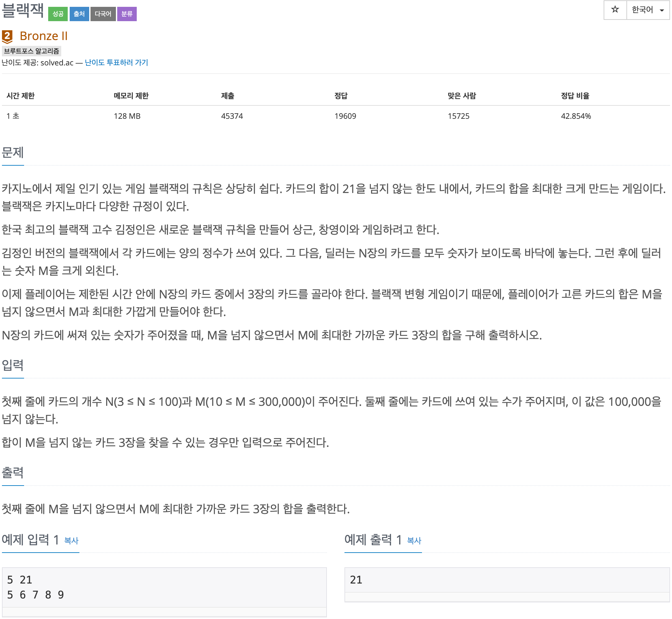Click the purple 분류 badge
The height and width of the screenshot is (619, 672).
(127, 14)
